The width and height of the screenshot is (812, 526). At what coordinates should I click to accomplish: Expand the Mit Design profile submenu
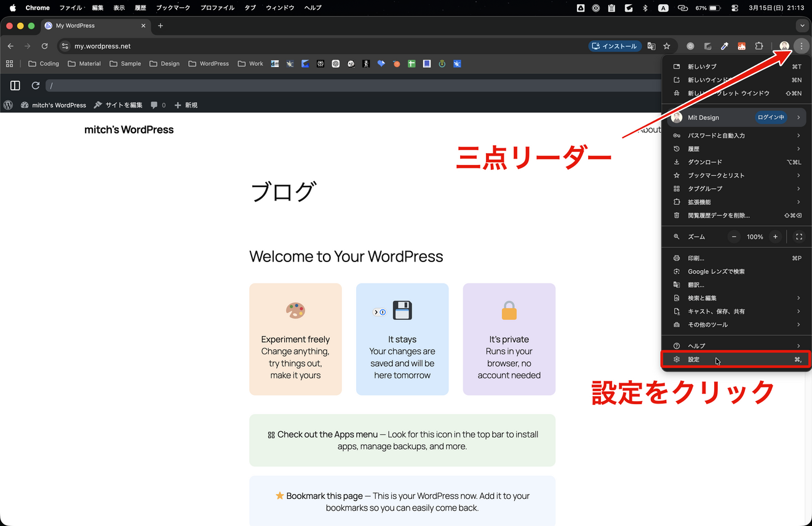coord(736,118)
